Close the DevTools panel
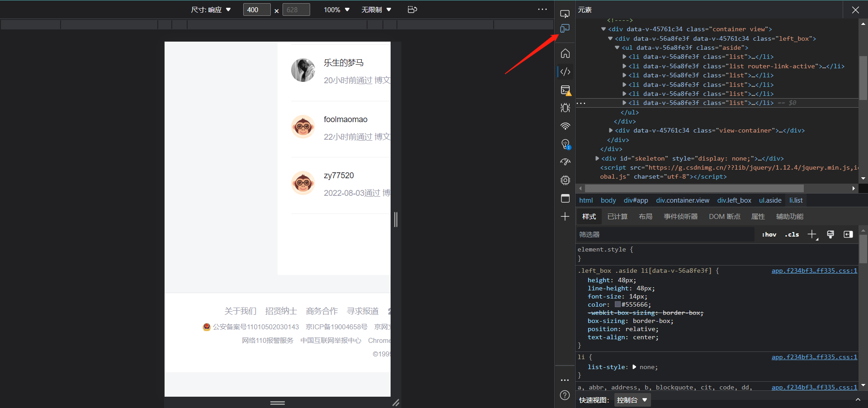868x408 pixels. click(x=855, y=9)
